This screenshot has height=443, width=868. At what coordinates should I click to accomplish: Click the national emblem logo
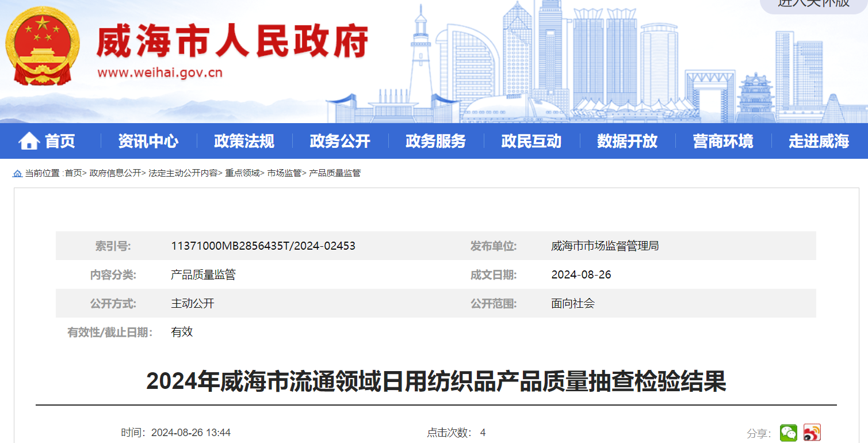click(43, 47)
